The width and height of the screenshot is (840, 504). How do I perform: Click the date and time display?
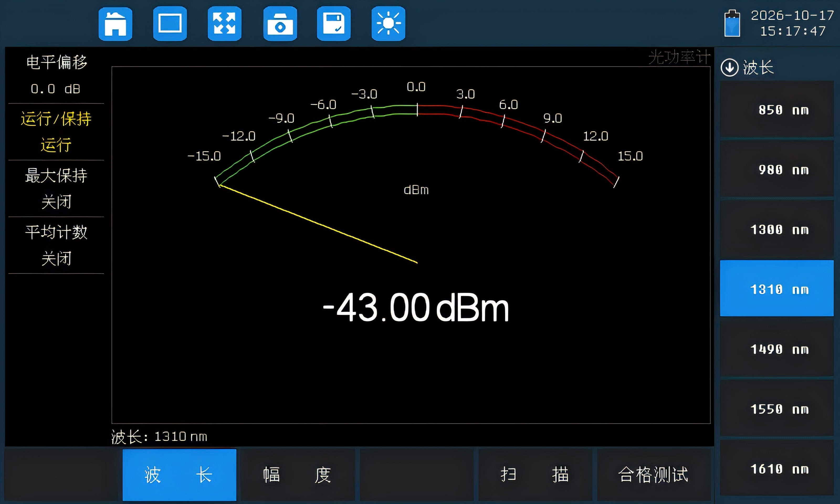pyautogui.click(x=792, y=23)
